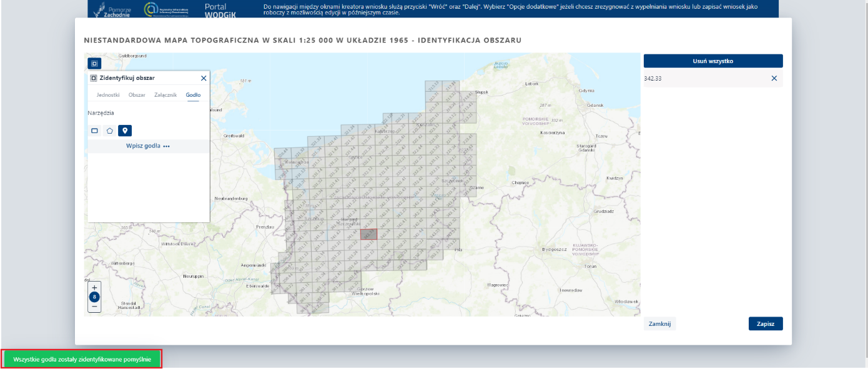Click the Zamknij button

[659, 323]
